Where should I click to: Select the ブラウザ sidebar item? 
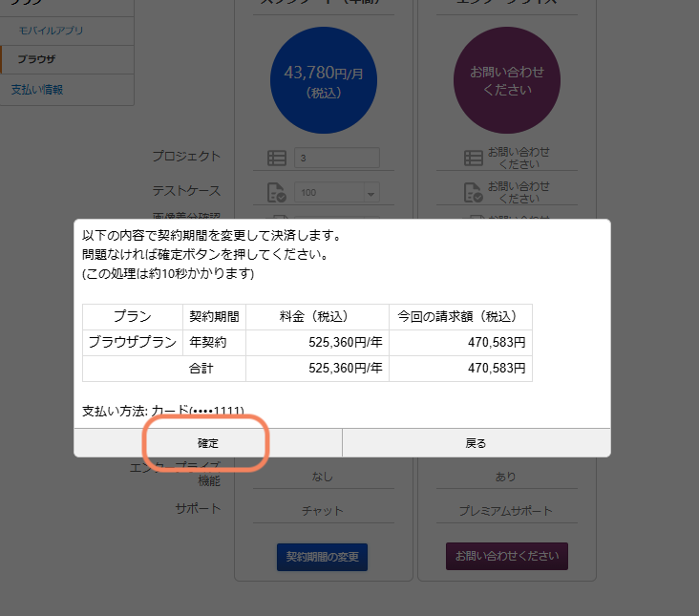click(x=67, y=59)
